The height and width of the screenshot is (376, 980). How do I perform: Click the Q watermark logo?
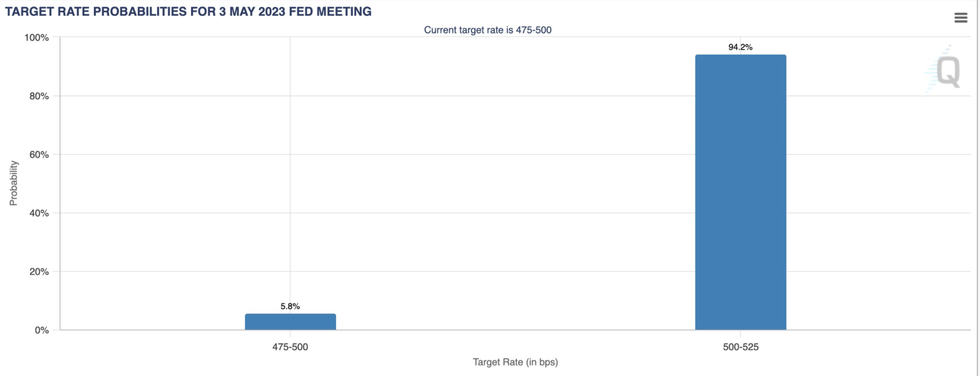tap(948, 71)
